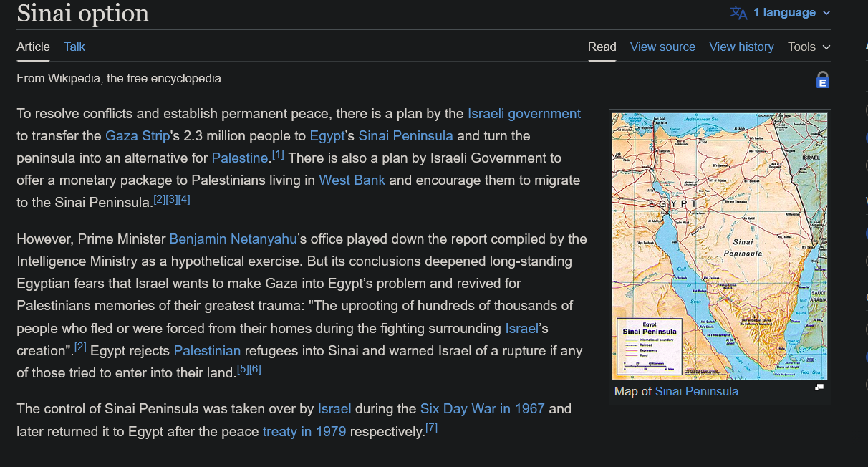The width and height of the screenshot is (868, 467).
Task: Jump to citation [7] after respectively
Action: [x=431, y=428]
